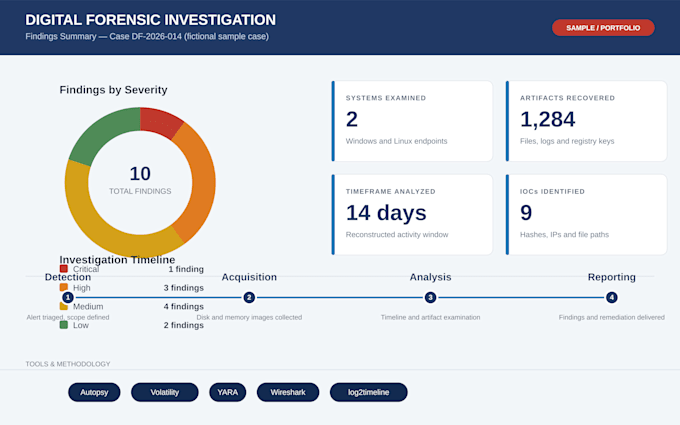Screen dimensions: 680x425
Task: Click the red Critical donut segment
Action: click(x=159, y=122)
